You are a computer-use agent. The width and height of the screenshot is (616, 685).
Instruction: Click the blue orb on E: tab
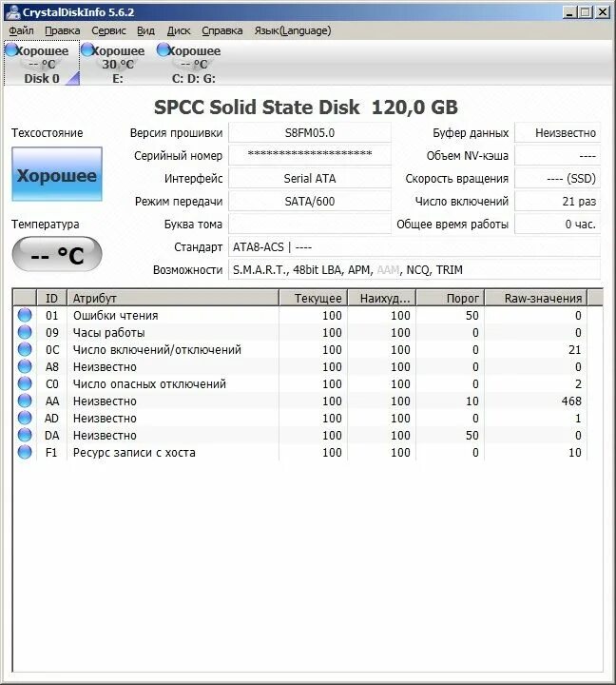(87, 49)
